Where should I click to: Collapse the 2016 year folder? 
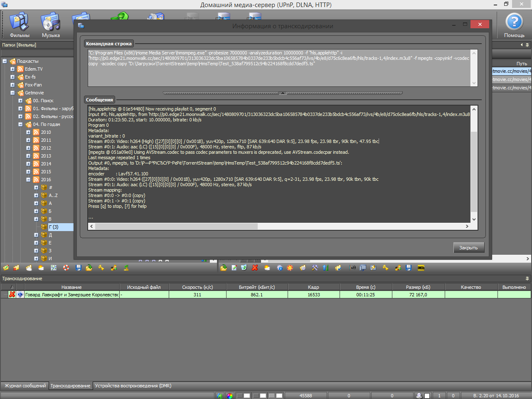[x=28, y=180]
